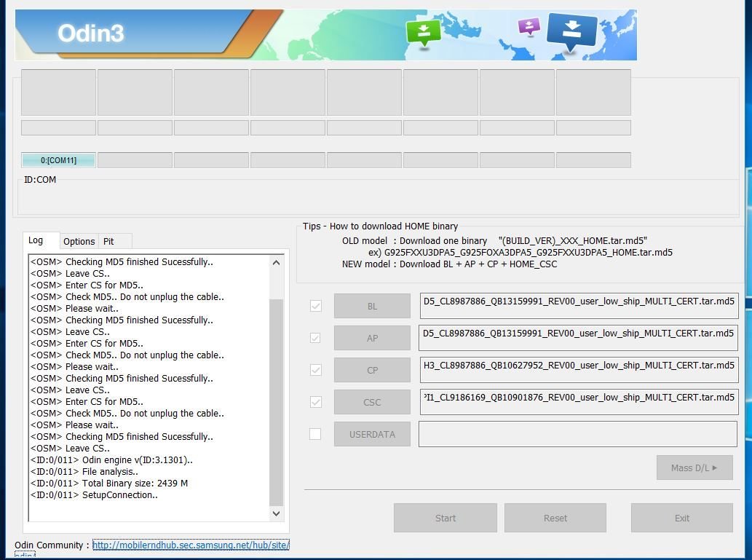Start the flashing process
This screenshot has width=752, height=560.
(445, 518)
